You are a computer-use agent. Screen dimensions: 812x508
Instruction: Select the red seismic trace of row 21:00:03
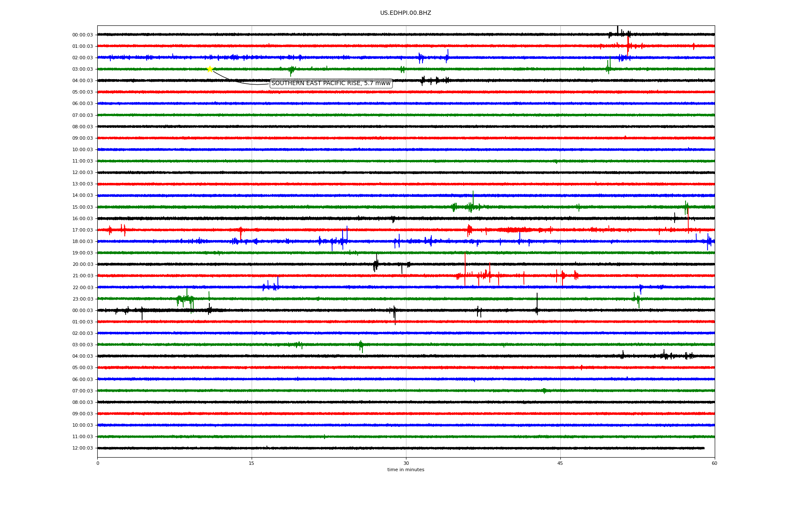406,276
